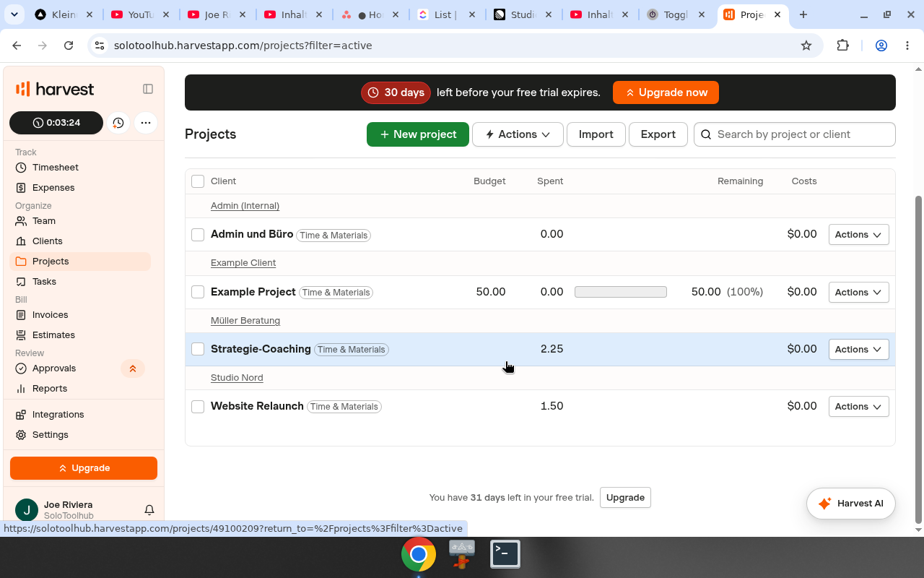The height and width of the screenshot is (578, 924).
Task: Open the top Actions dropdown next to New project
Action: (x=518, y=134)
